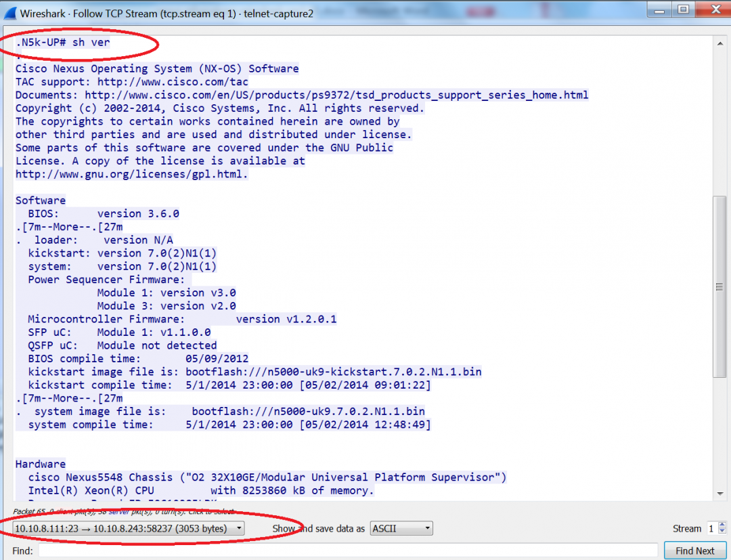
Task: Maximize the Follow TCP Stream window
Action: pyautogui.click(x=683, y=9)
